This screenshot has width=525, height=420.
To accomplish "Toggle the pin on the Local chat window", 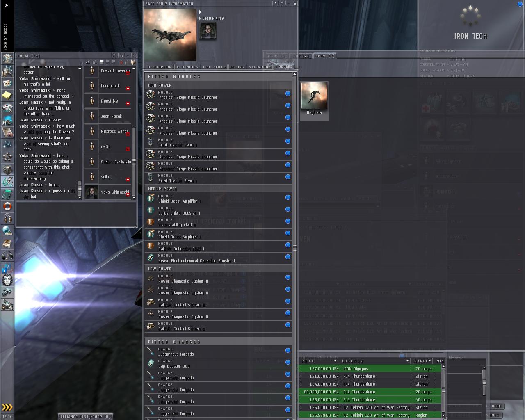I will pyautogui.click(x=121, y=56).
